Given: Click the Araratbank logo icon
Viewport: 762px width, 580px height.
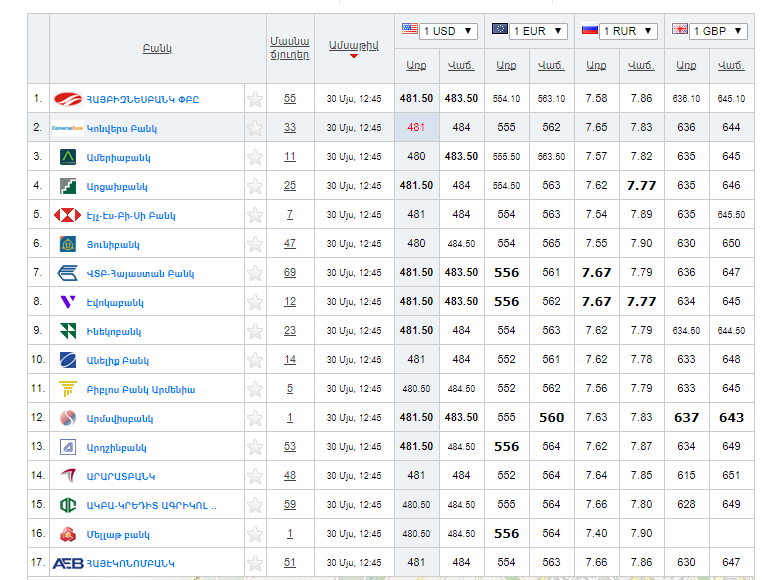Looking at the screenshot, I should pyautogui.click(x=68, y=475).
